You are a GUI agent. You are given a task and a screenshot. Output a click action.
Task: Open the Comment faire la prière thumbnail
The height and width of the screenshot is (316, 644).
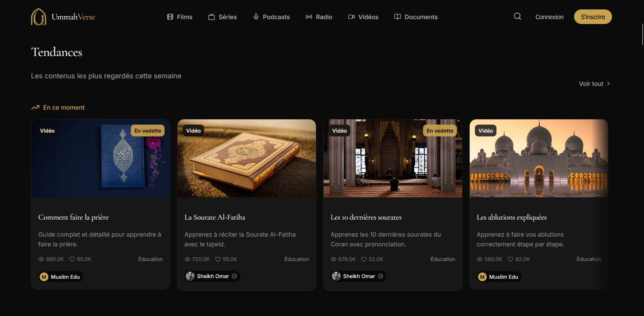(101, 158)
